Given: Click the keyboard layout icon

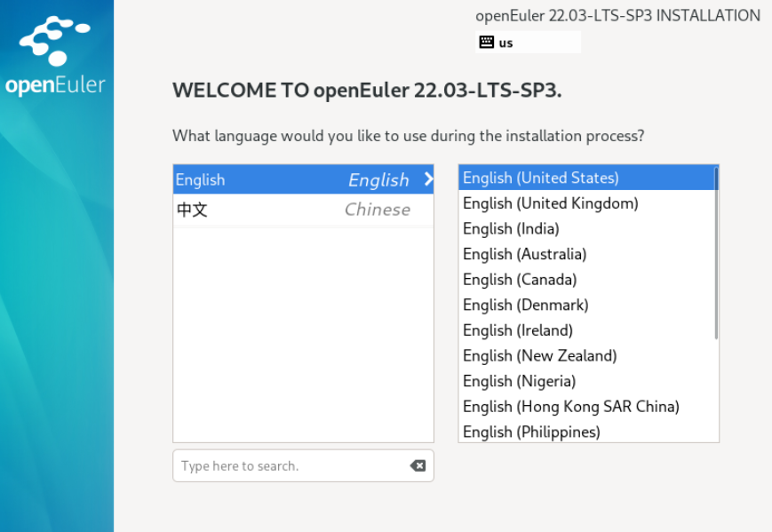Looking at the screenshot, I should tap(486, 42).
